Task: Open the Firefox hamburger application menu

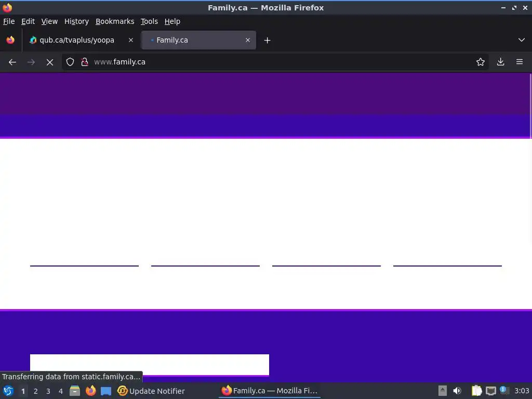Action: pos(520,62)
